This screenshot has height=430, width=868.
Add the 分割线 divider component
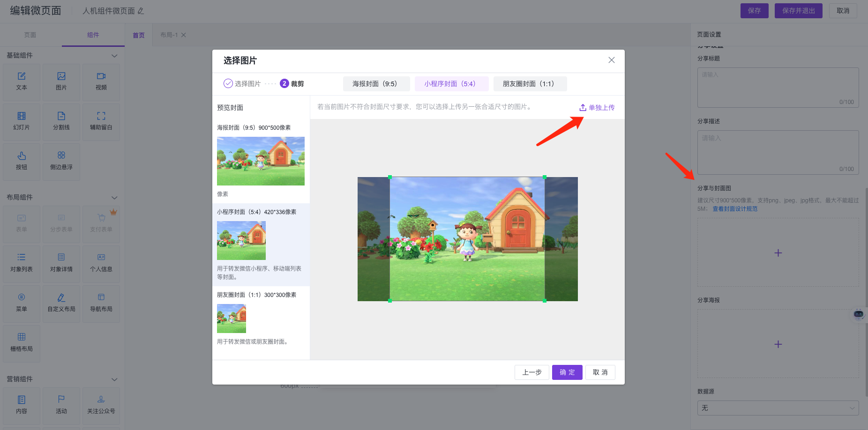point(61,122)
